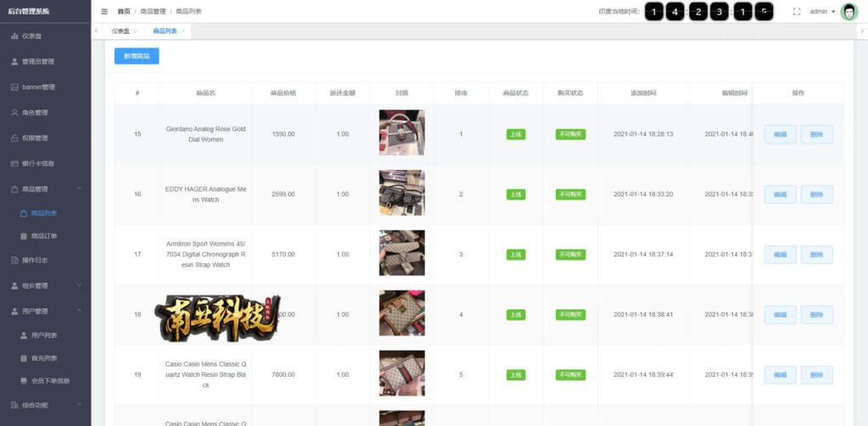The image size is (868, 426).
Task: Open the admin user dropdown
Action: pos(822,12)
